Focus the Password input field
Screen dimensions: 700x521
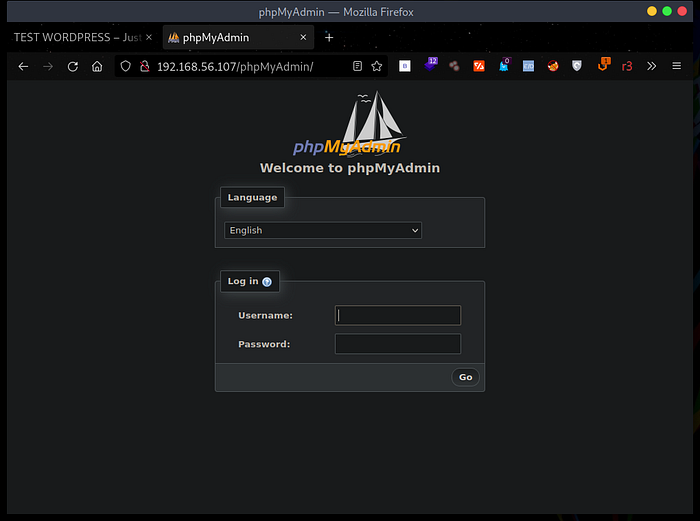[x=398, y=344]
